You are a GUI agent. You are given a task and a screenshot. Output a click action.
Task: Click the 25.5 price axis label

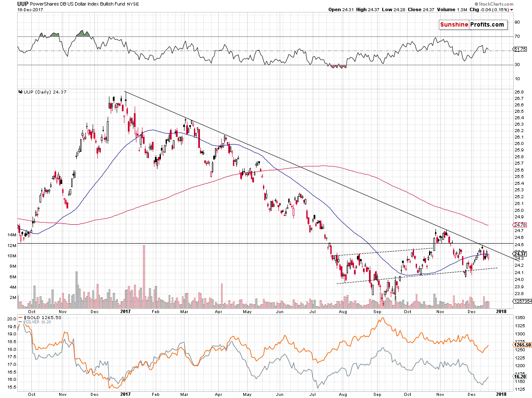coord(518,177)
